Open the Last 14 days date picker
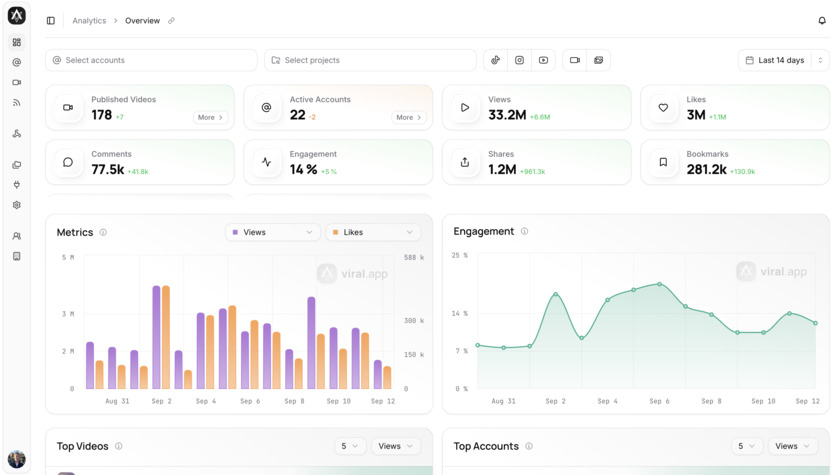Viewport: 840px width, 475px height. (x=775, y=60)
